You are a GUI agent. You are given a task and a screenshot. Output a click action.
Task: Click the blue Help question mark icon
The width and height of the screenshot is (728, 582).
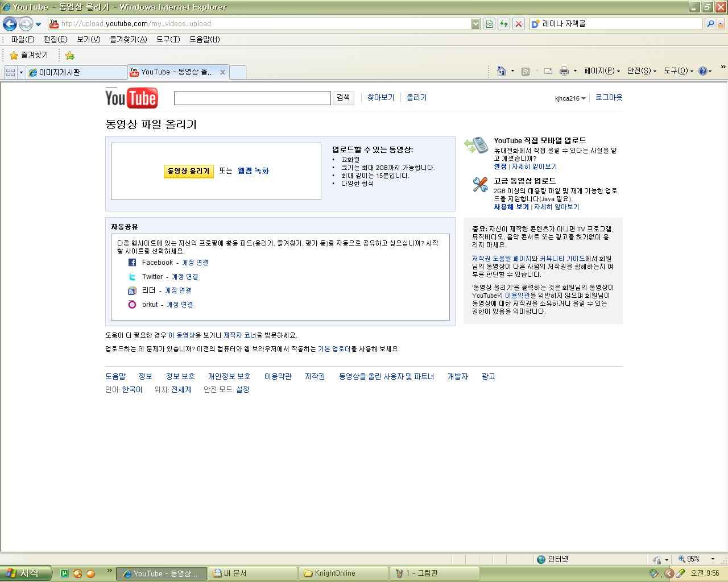[x=702, y=71]
